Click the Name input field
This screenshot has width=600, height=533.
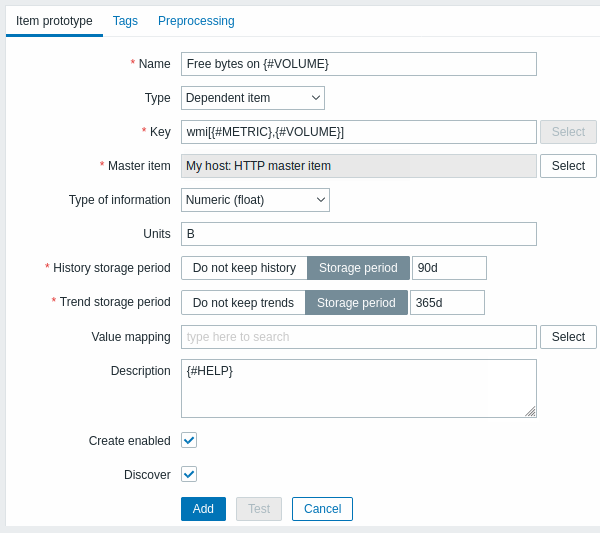pos(358,64)
